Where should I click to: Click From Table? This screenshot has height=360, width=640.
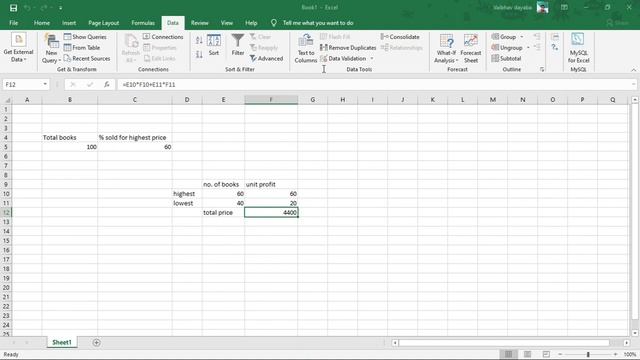point(82,48)
